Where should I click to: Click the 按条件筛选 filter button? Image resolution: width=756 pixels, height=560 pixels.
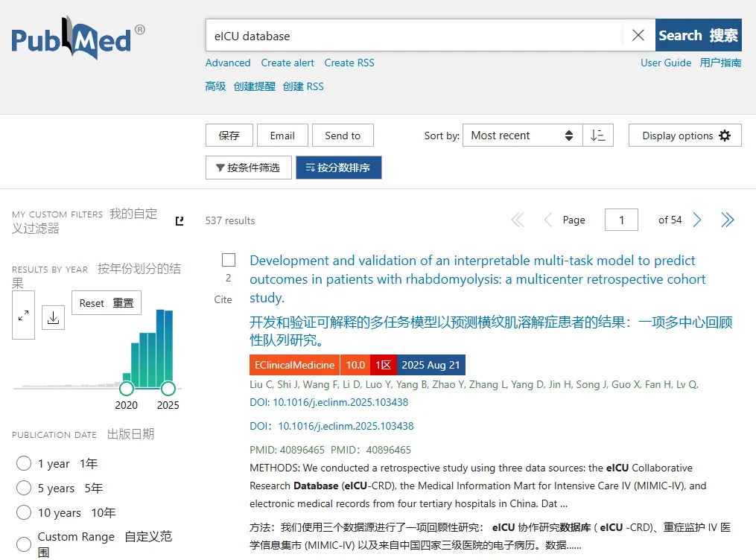click(x=248, y=168)
